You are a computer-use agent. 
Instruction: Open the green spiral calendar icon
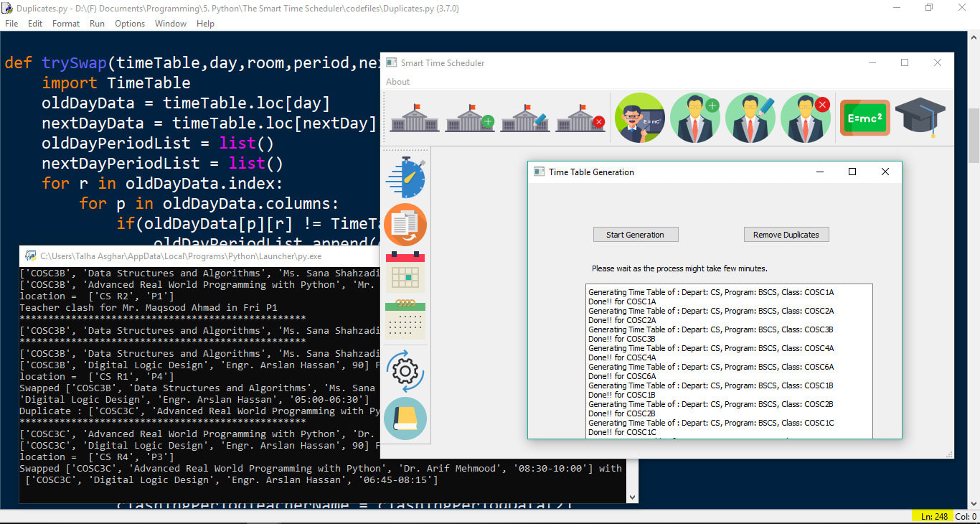click(405, 319)
